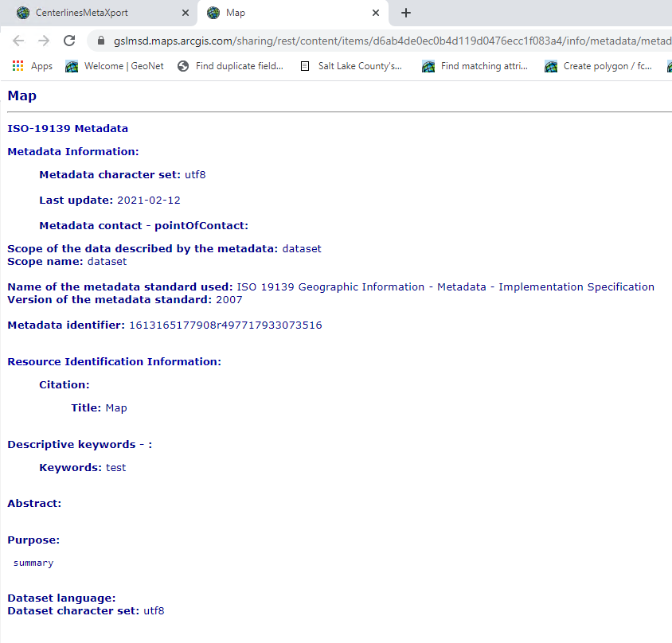Open the Apps grid launcher
Screen dimensions: 672x643
coord(18,65)
